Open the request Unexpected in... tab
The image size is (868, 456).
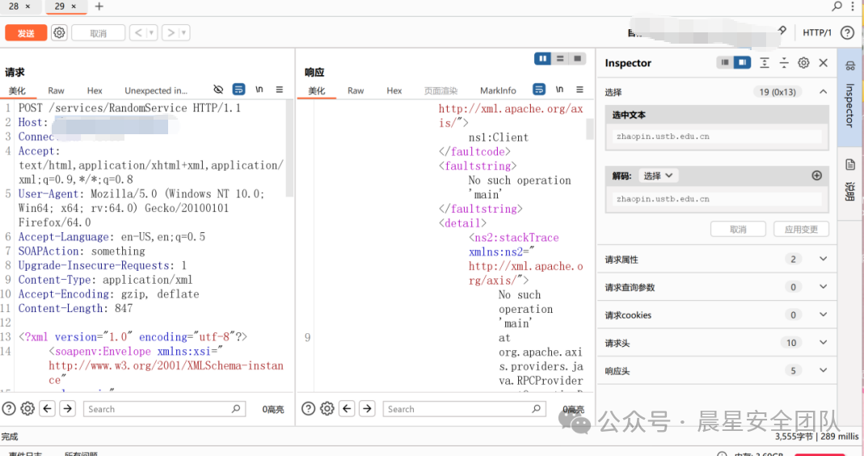click(155, 91)
